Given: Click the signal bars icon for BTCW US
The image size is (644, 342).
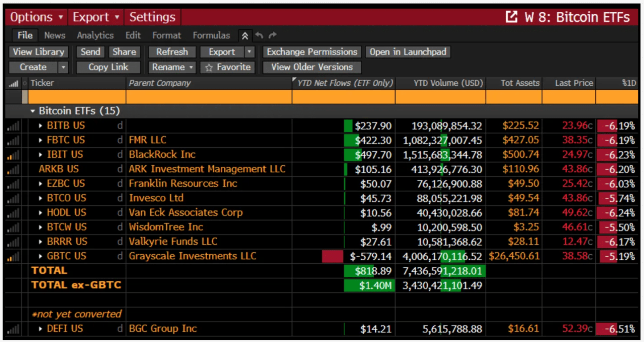Looking at the screenshot, I should click(x=13, y=227).
